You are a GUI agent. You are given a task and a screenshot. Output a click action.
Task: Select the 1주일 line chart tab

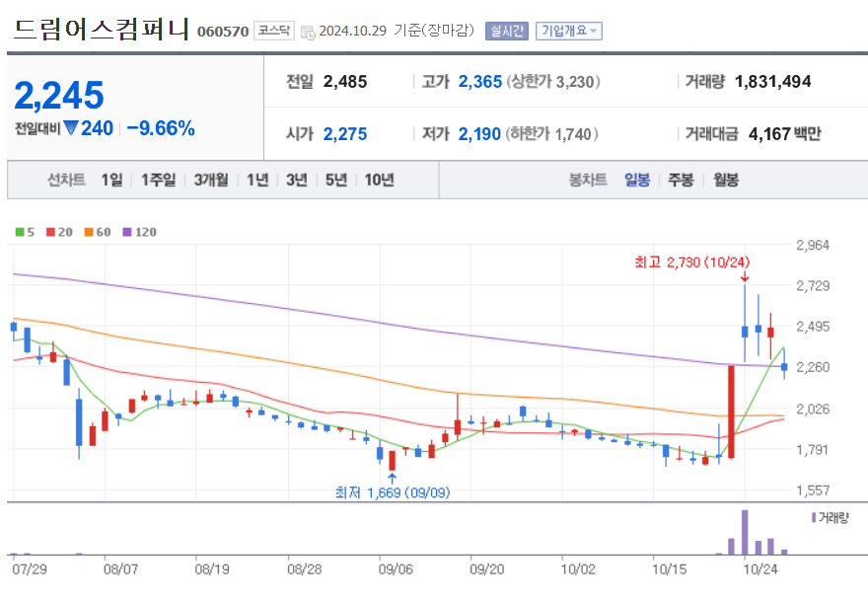click(x=159, y=180)
